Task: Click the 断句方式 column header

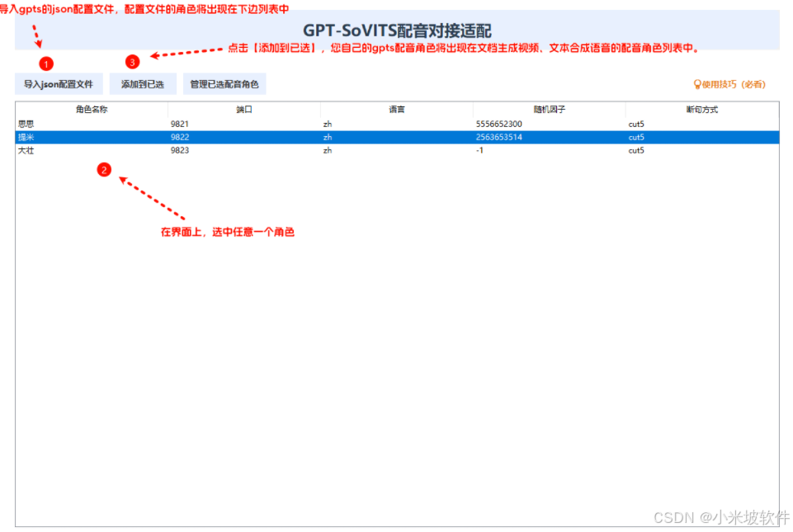Action: click(x=702, y=109)
